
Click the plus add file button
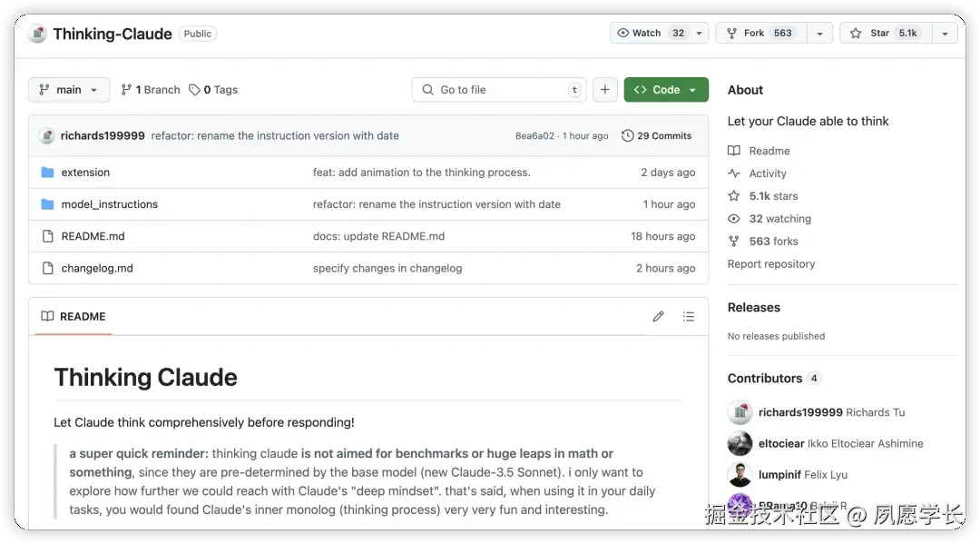[x=604, y=90]
